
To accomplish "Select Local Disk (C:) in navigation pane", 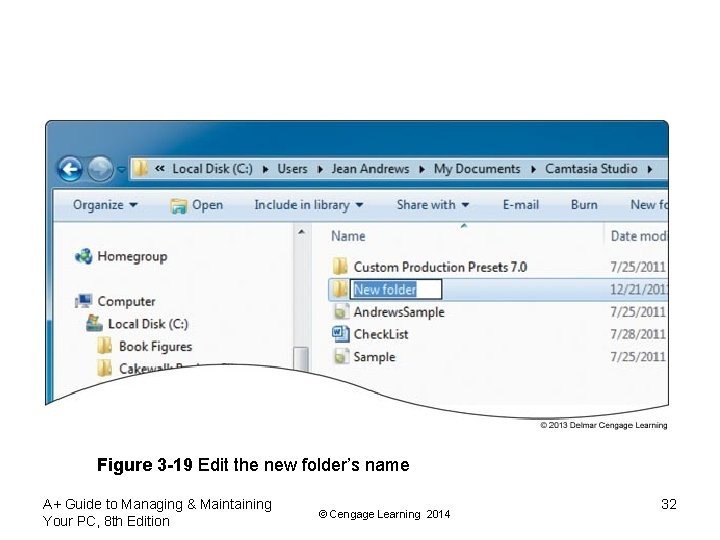I will 148,324.
